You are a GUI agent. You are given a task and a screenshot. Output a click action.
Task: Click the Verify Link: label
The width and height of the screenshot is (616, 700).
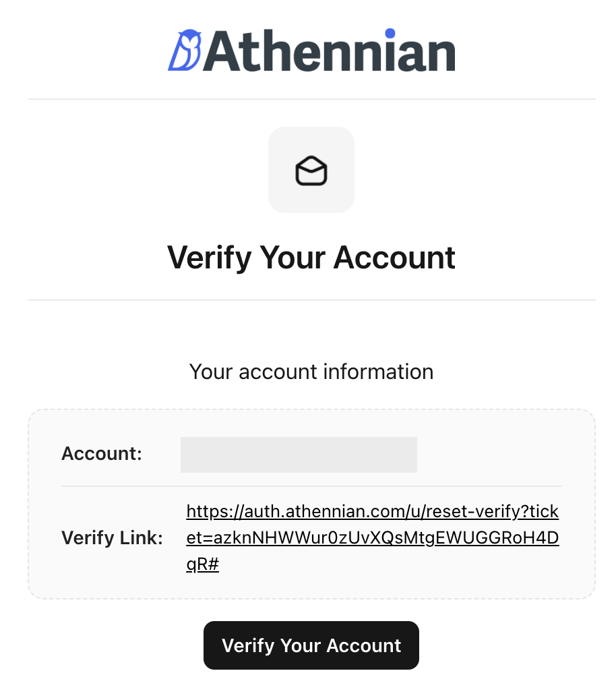111,538
